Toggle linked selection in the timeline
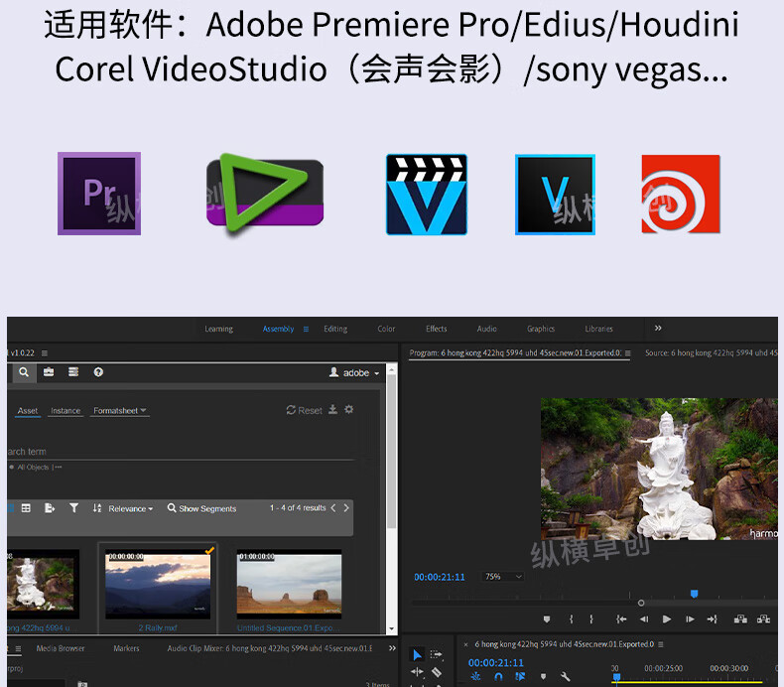 pos(520,677)
